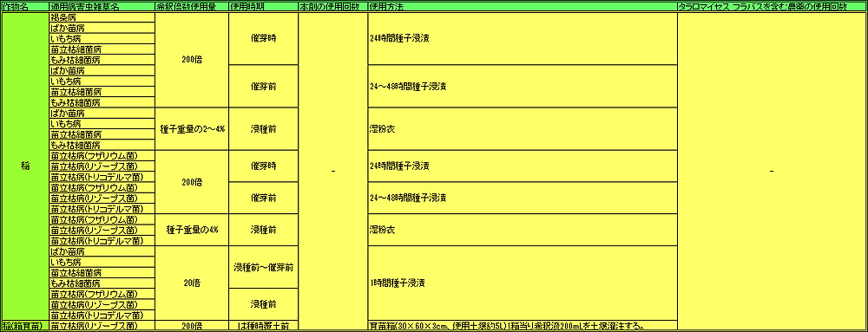This screenshot has height=332, width=868.
Task: Click the 200倍 cell in the 稲(箱育苗) row
Action: point(192,326)
